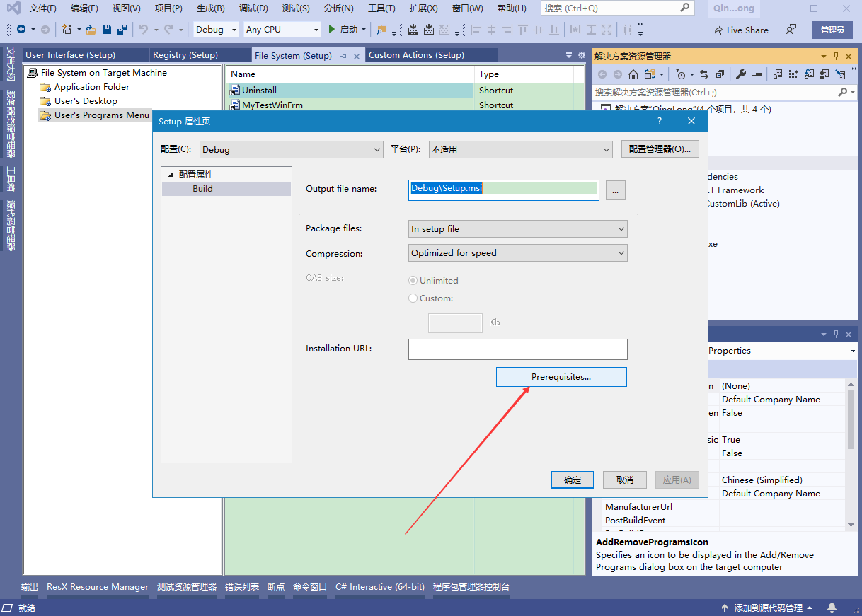Click the Preview Selected Items icon

757,74
